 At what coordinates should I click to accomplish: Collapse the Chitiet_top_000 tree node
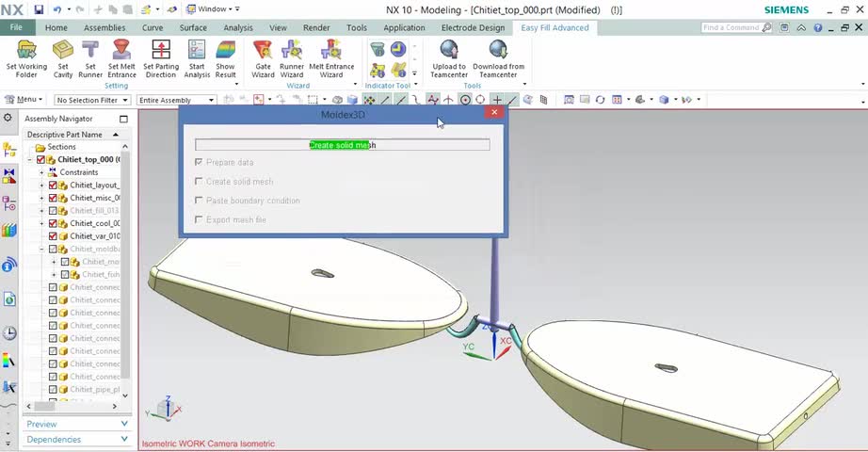30,159
